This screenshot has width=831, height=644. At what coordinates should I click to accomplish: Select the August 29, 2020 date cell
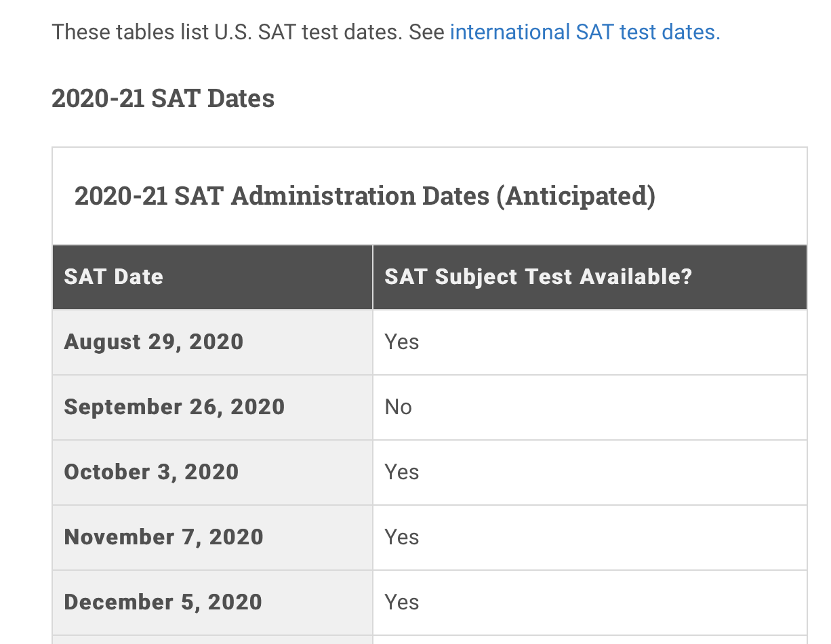pyautogui.click(x=213, y=342)
